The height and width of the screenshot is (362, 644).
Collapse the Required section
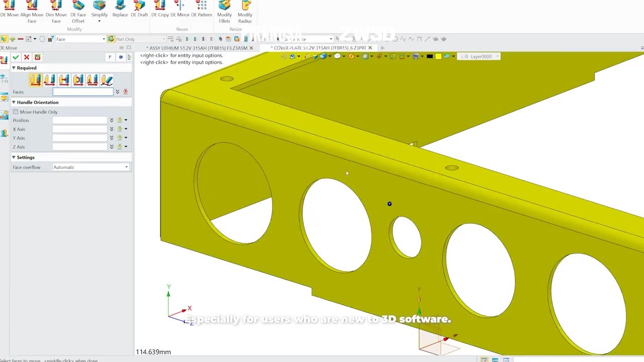pos(14,68)
